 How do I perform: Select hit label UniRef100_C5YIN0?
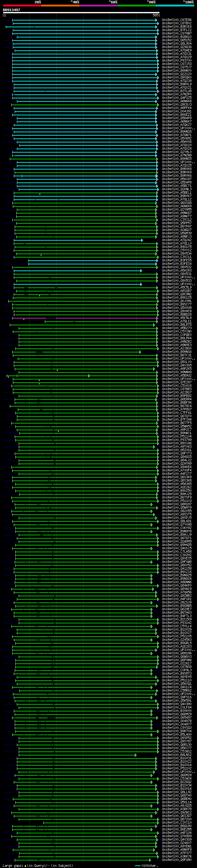[x=176, y=332]
